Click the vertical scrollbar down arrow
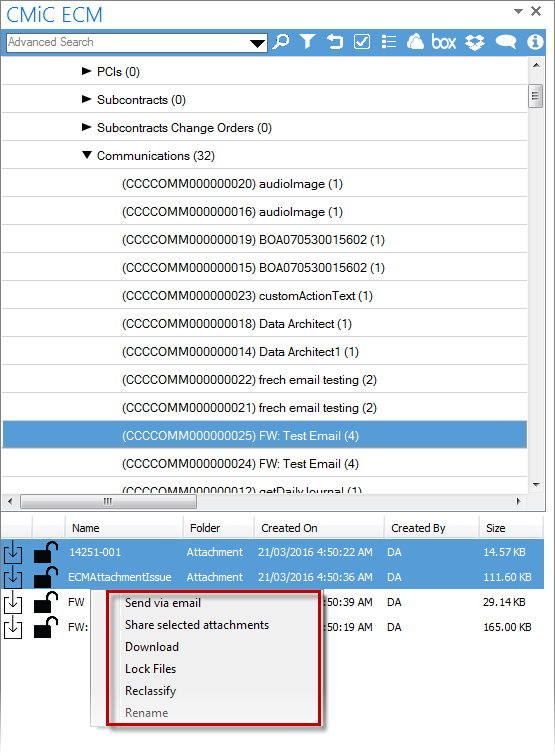Viewport: 555px width, 756px height. click(536, 485)
